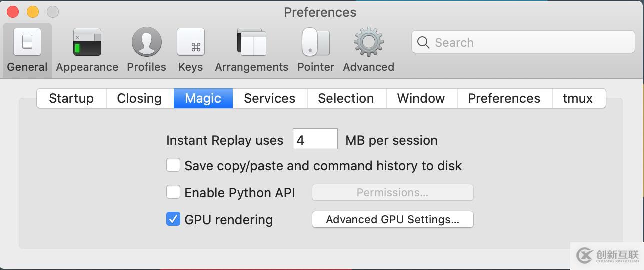The width and height of the screenshot is (644, 270).
Task: Switch to the Profiles pane icon
Action: pos(146,42)
